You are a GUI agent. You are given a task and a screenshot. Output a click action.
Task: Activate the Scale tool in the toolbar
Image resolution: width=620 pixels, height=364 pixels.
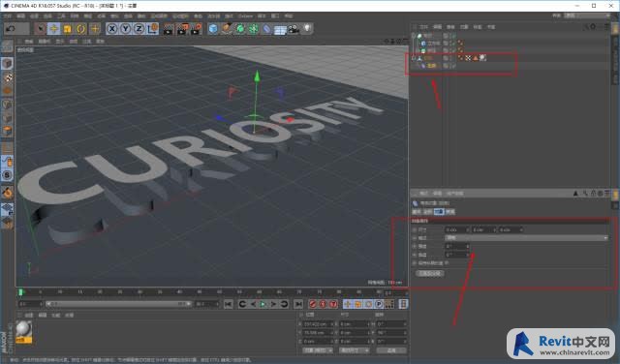(67, 29)
